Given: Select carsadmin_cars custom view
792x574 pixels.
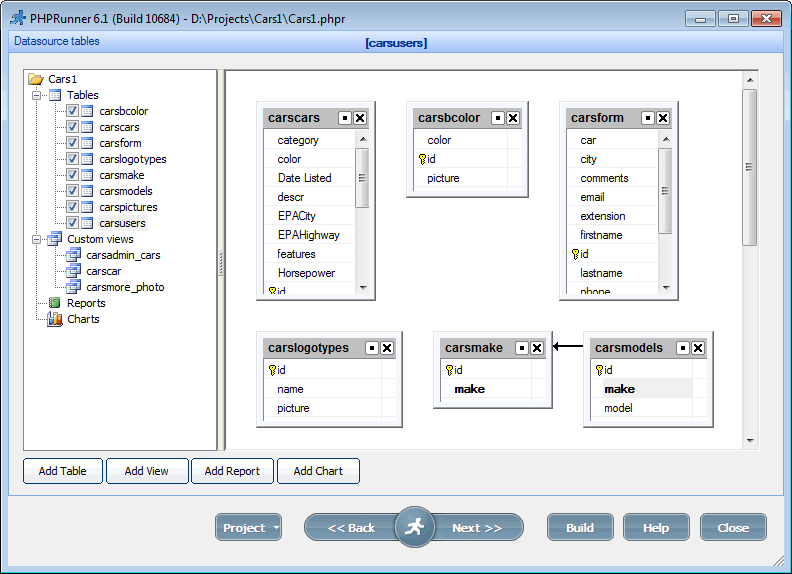Looking at the screenshot, I should coord(123,255).
